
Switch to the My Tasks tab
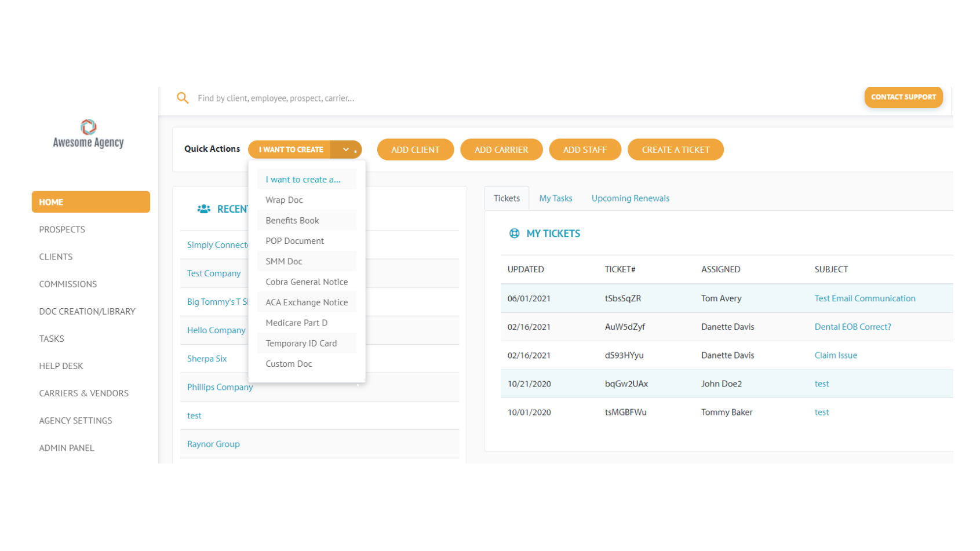(x=555, y=198)
